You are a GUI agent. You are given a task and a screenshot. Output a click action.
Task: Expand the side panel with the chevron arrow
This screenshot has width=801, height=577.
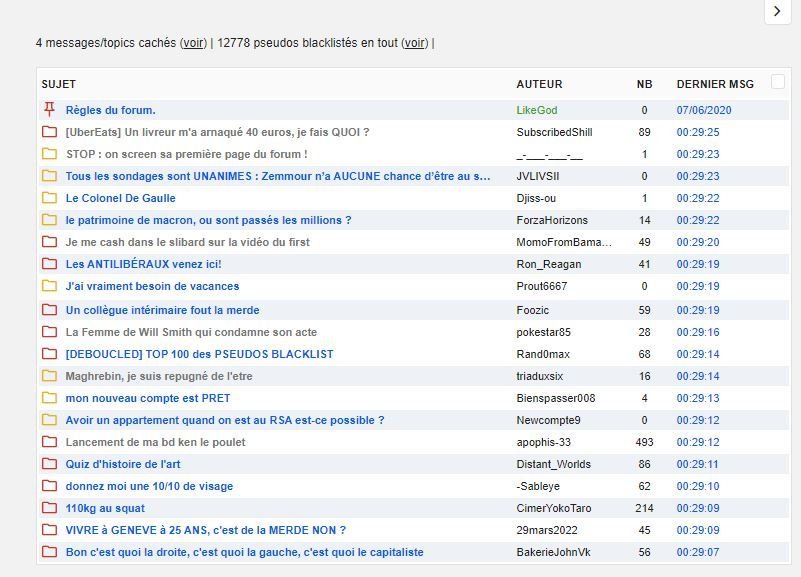tap(778, 11)
